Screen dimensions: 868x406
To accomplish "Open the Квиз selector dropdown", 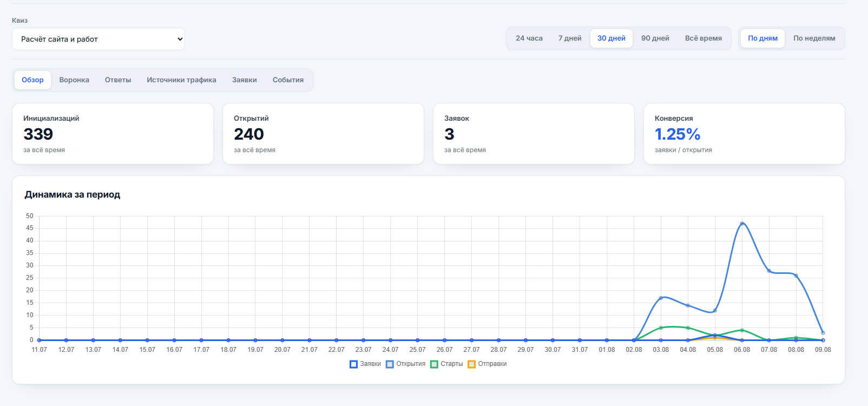I will [x=98, y=39].
